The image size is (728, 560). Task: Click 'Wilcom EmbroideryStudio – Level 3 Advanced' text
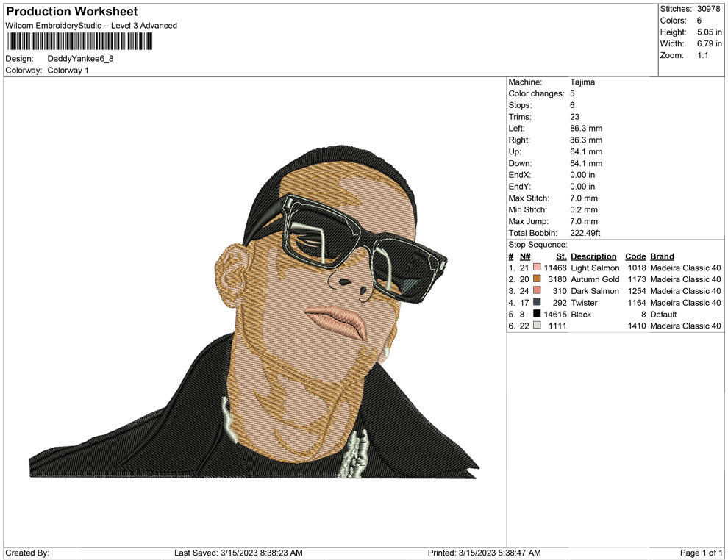coord(91,26)
